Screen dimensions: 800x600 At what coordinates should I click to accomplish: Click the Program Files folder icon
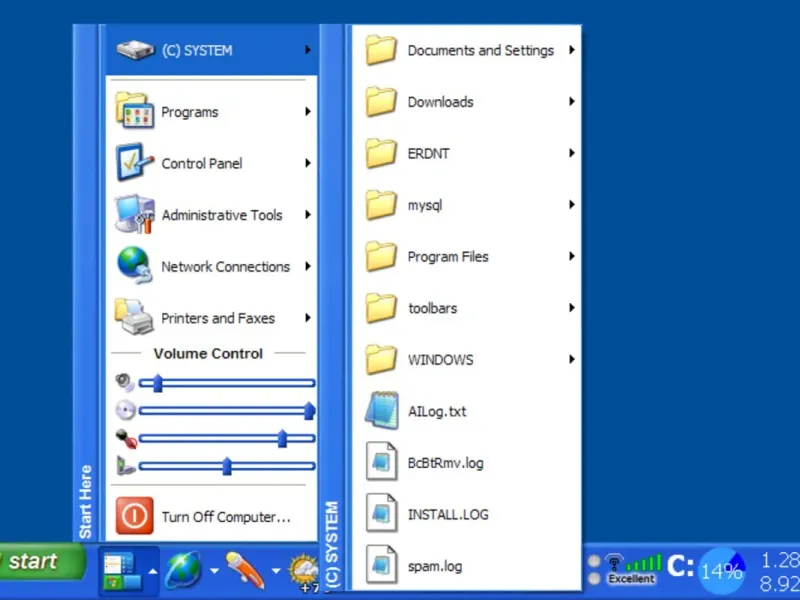[382, 256]
